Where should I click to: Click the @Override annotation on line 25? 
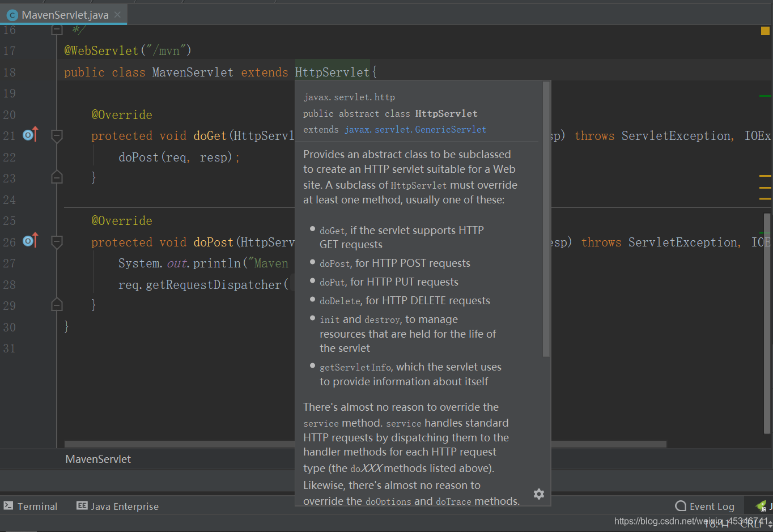point(122,221)
